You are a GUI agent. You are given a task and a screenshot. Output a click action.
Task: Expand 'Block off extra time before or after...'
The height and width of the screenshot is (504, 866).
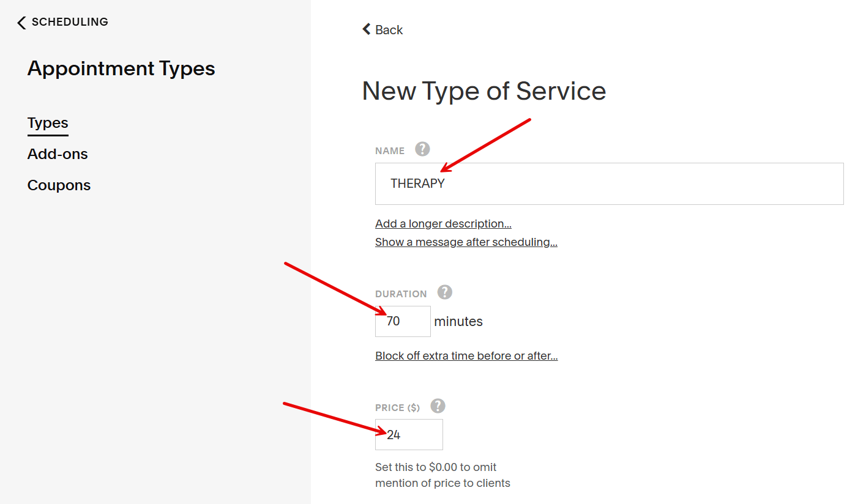pos(466,356)
